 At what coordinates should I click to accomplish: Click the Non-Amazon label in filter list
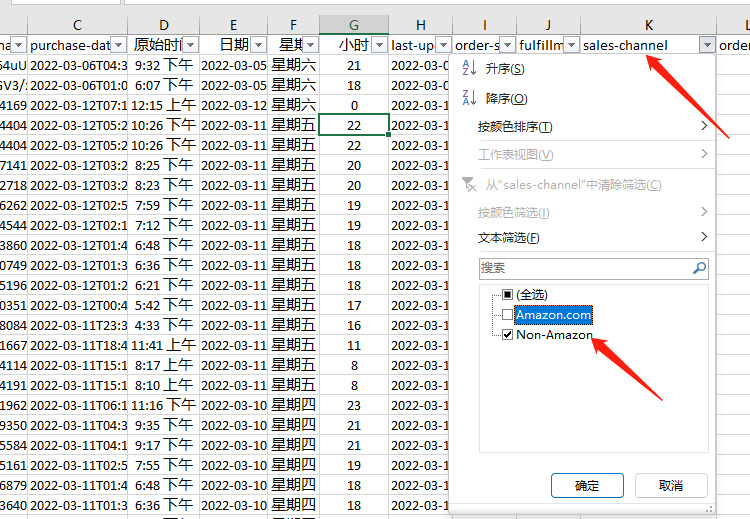(x=554, y=335)
